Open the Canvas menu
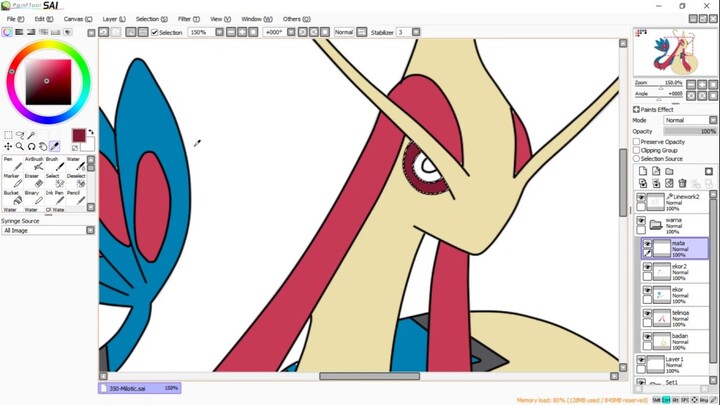 point(78,19)
